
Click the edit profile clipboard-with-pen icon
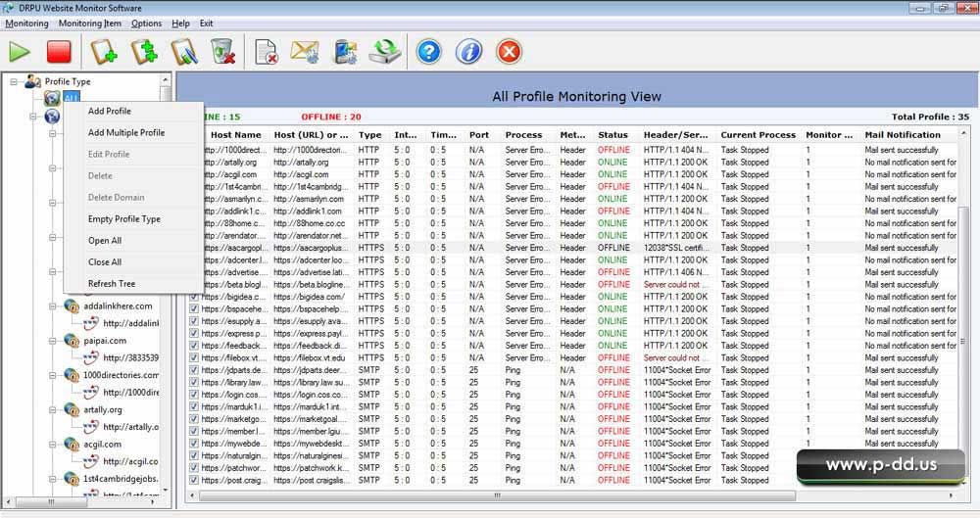pyautogui.click(x=184, y=52)
